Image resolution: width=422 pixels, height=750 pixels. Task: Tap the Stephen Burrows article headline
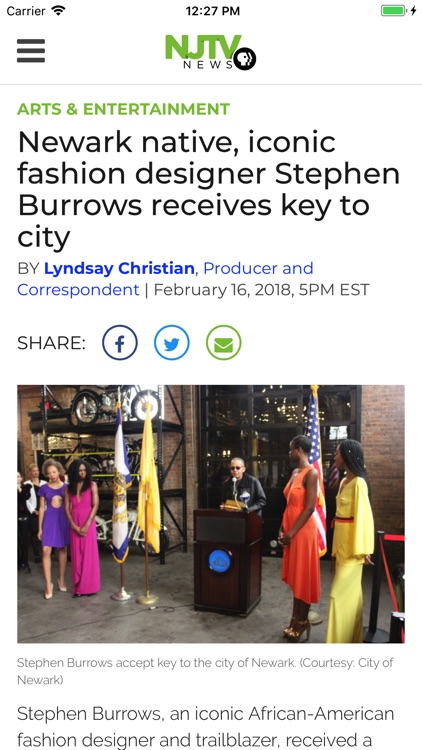tap(209, 189)
